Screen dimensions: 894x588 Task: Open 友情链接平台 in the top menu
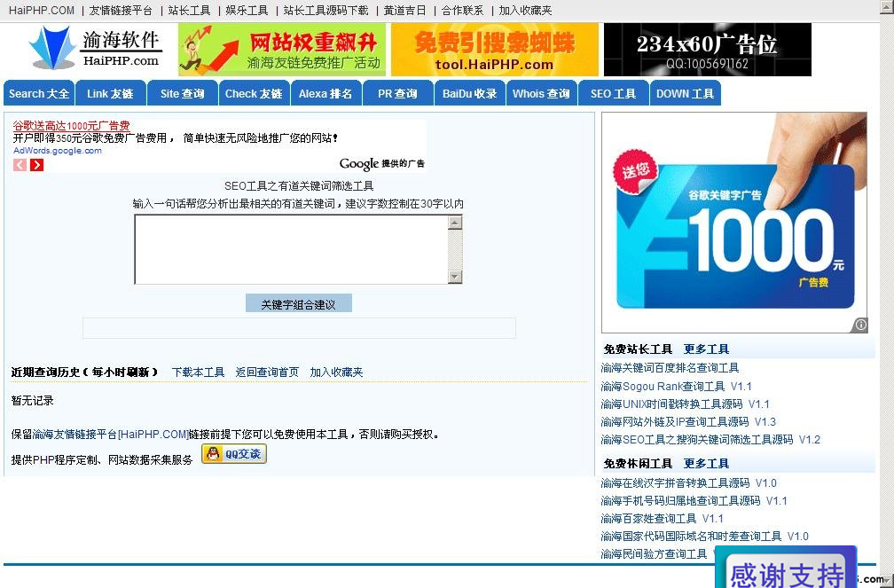click(x=121, y=11)
